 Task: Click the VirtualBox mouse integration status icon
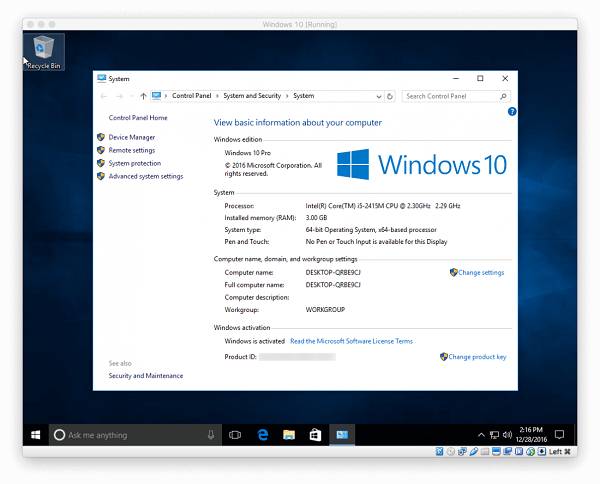[530, 451]
